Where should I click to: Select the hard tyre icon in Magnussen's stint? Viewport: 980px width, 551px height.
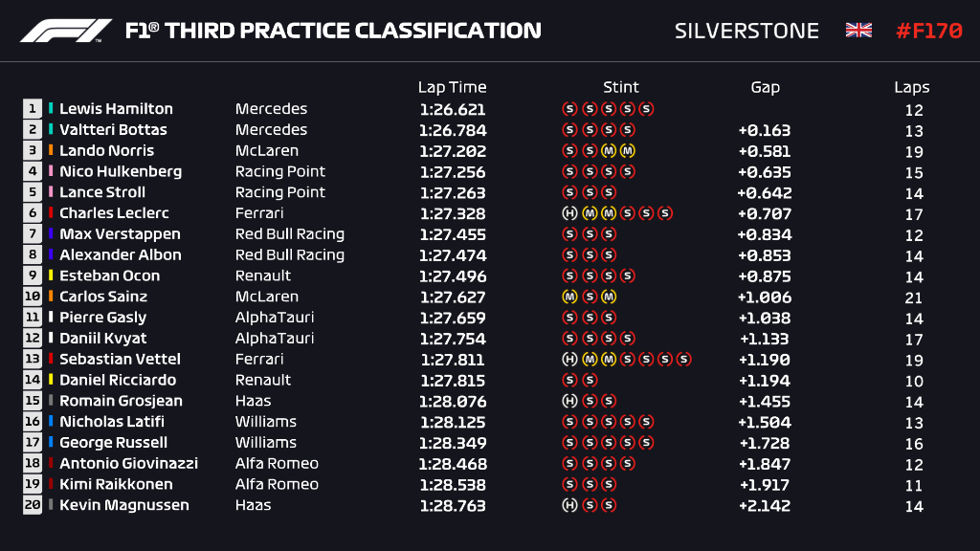click(x=569, y=505)
